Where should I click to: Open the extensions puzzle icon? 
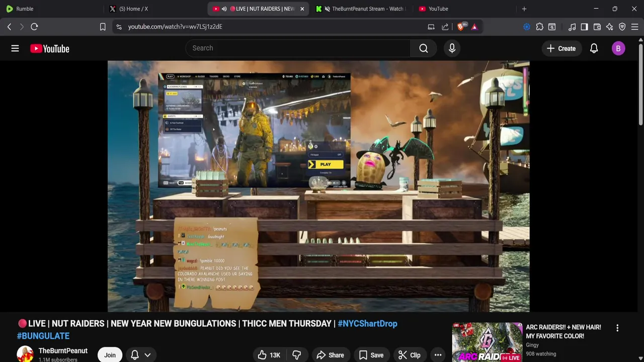539,27
